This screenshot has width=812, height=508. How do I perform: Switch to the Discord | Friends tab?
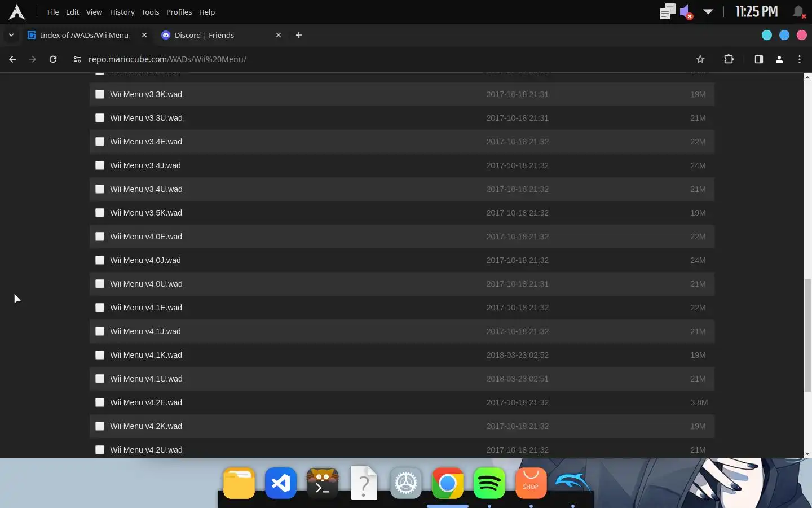click(221, 35)
